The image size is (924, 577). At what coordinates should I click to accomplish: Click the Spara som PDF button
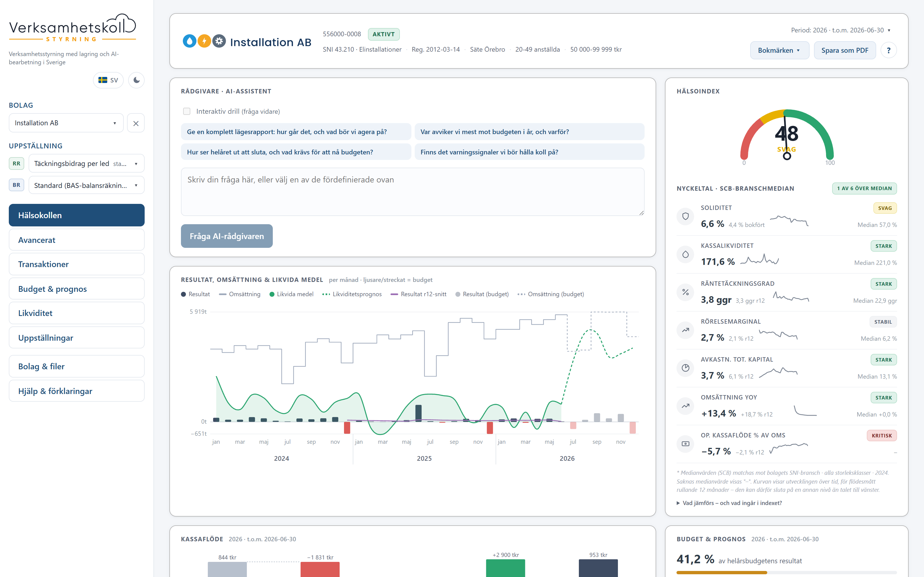(845, 50)
